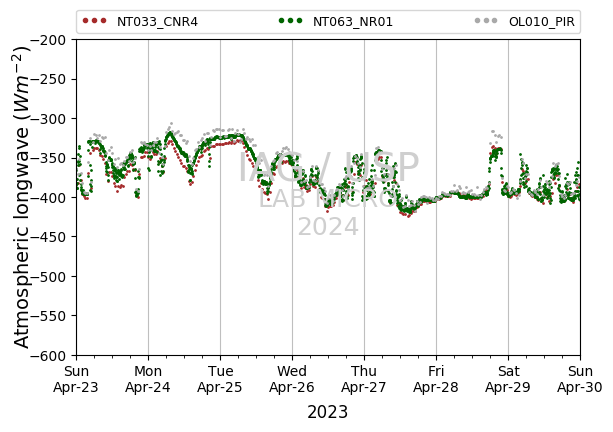Click the Atmospheric longwave y-axis title
The width and height of the screenshot is (613, 432).
tap(22, 197)
